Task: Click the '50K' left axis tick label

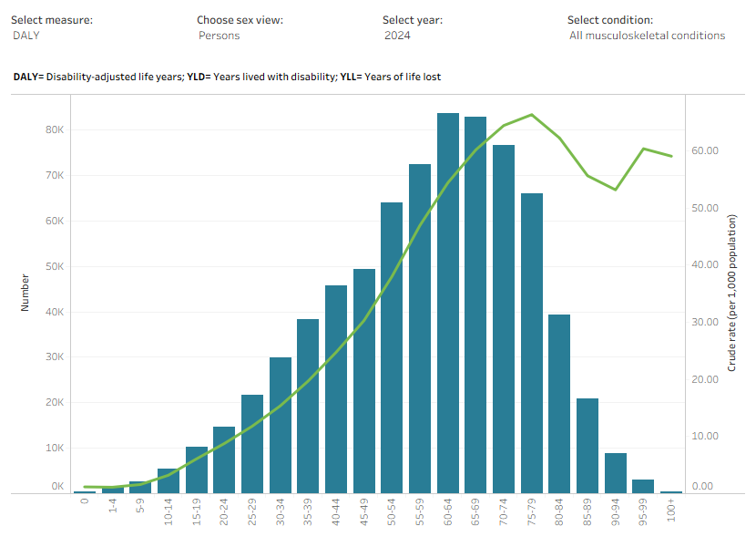Action: (55, 266)
